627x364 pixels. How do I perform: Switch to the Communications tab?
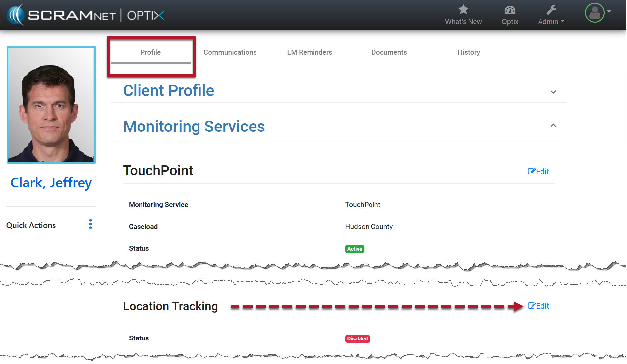pos(230,52)
